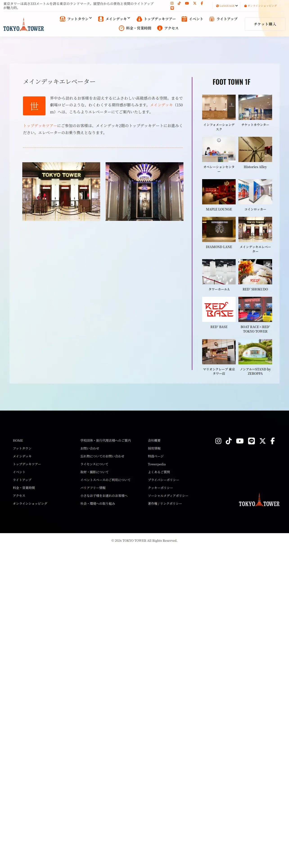
Task: Open イベント in navigation bar
Action: (192, 19)
